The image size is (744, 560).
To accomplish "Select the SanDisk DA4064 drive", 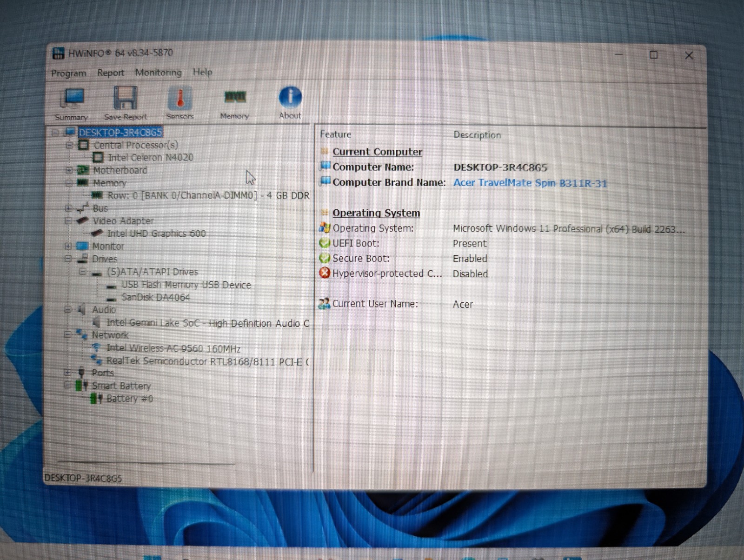I will coord(156,297).
